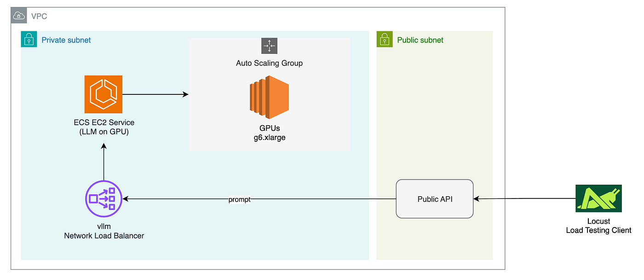This screenshot has width=644, height=280.
Task: Click the Public subnet lock icon
Action: click(x=384, y=40)
